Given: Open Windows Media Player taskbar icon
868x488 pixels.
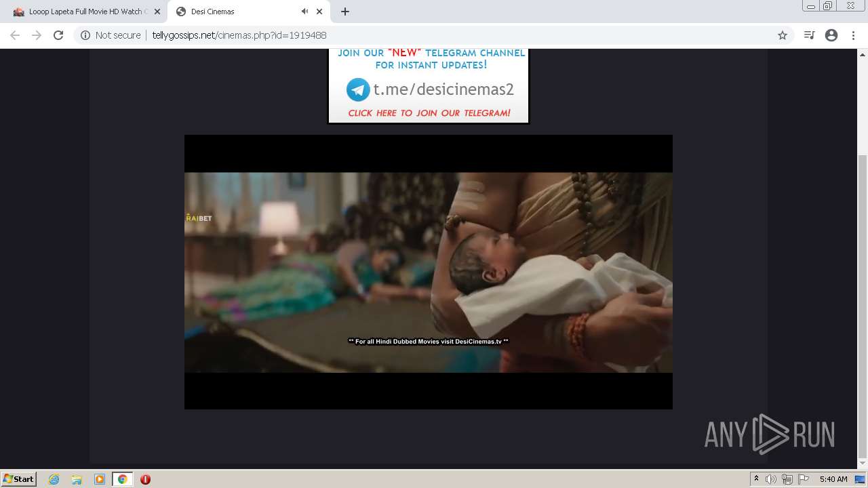Looking at the screenshot, I should pyautogui.click(x=100, y=479).
